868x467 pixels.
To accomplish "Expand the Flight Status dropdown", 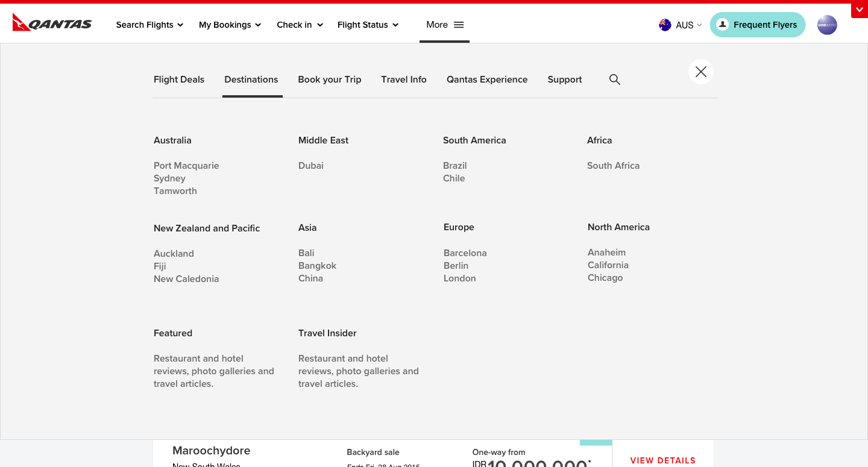I will click(x=368, y=25).
